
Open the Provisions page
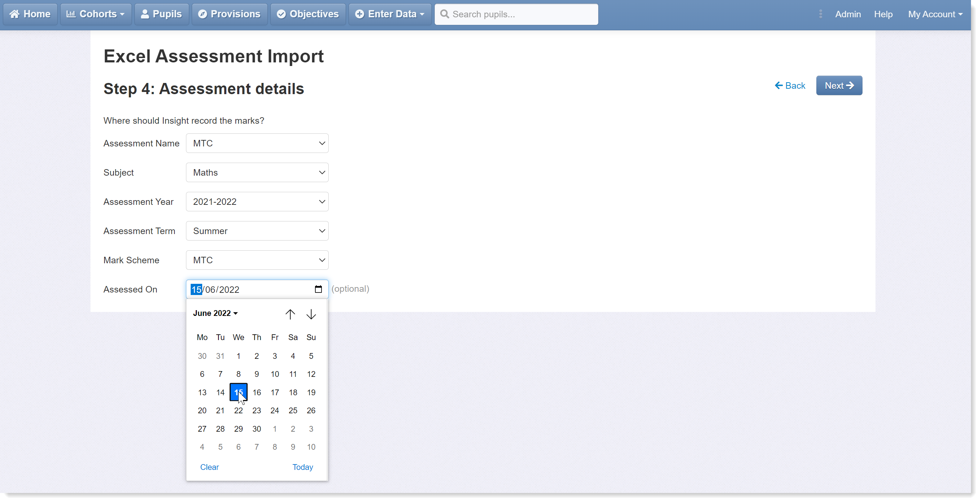[x=229, y=14]
